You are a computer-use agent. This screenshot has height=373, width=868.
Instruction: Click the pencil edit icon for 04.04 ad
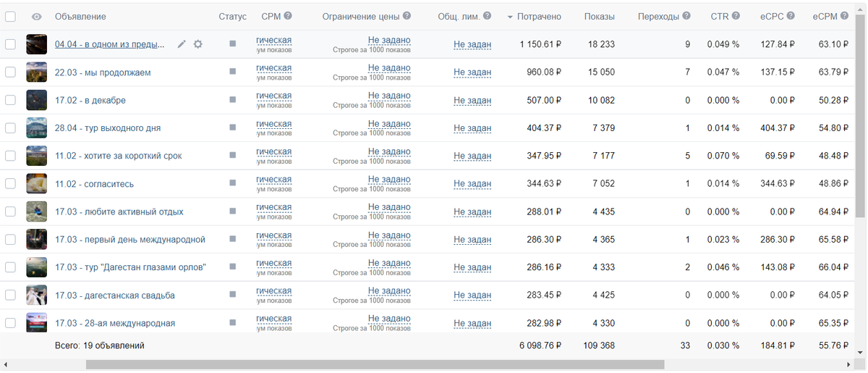click(x=182, y=44)
